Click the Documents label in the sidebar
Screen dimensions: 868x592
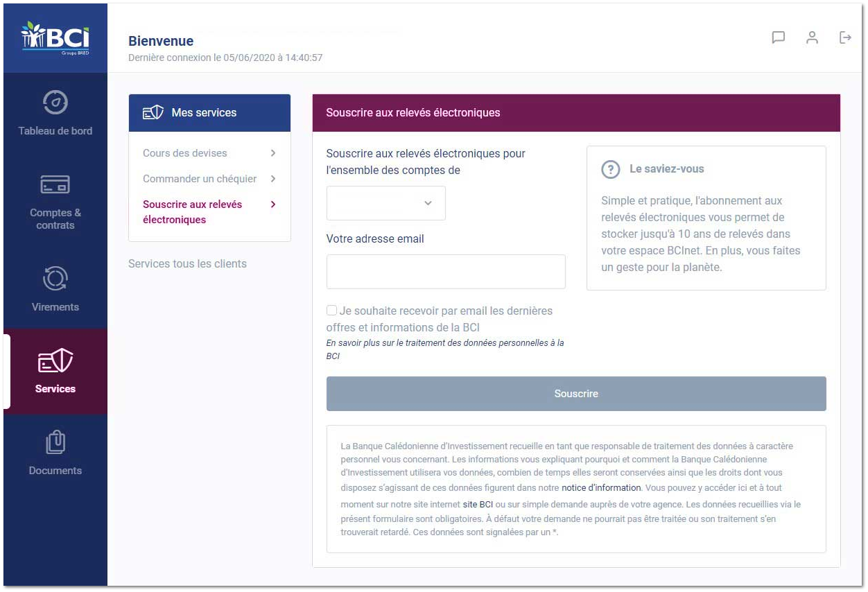55,471
